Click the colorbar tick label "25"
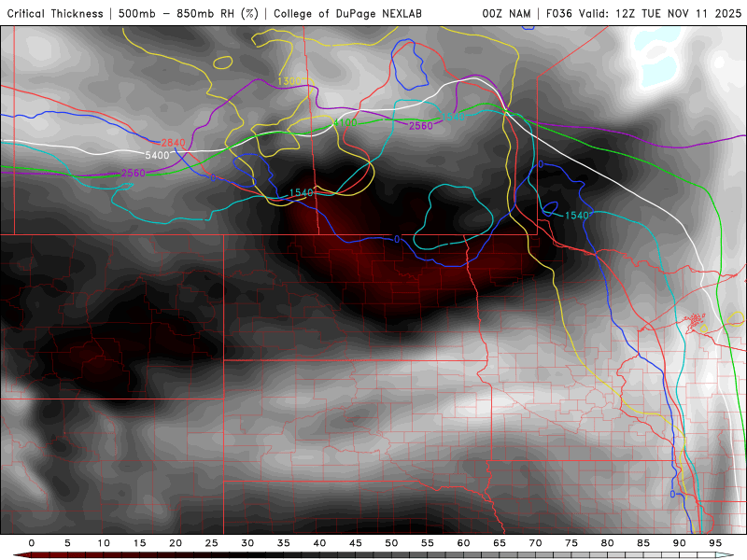This screenshot has width=747, height=560. pos(212,543)
